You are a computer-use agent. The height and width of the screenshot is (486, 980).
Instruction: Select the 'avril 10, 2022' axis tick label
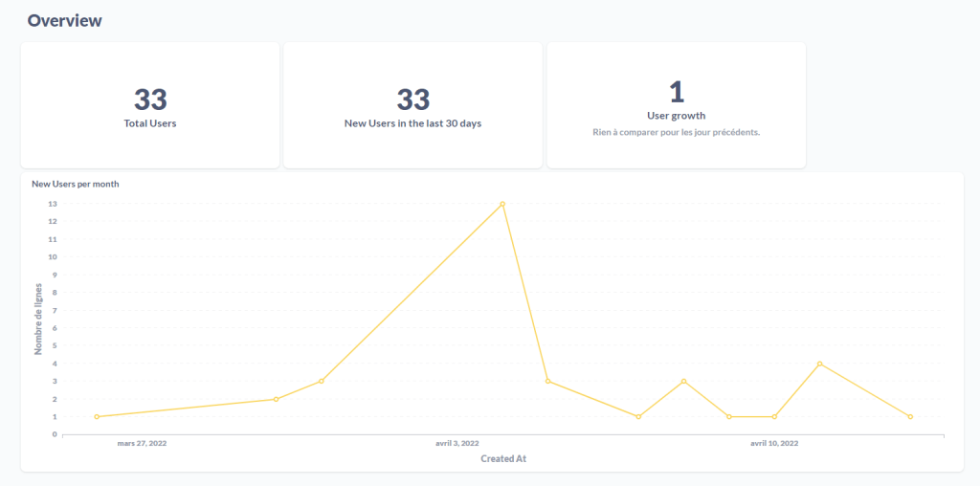[x=774, y=444]
